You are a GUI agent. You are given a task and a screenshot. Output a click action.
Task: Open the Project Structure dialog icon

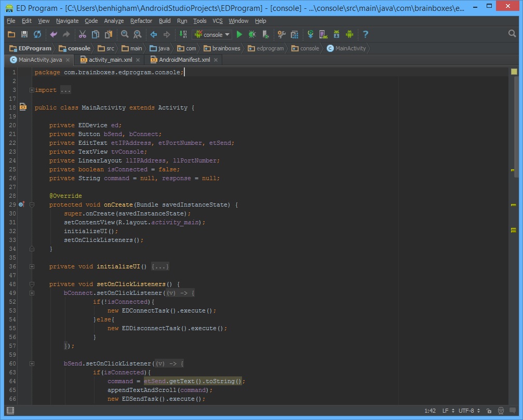[294, 35]
